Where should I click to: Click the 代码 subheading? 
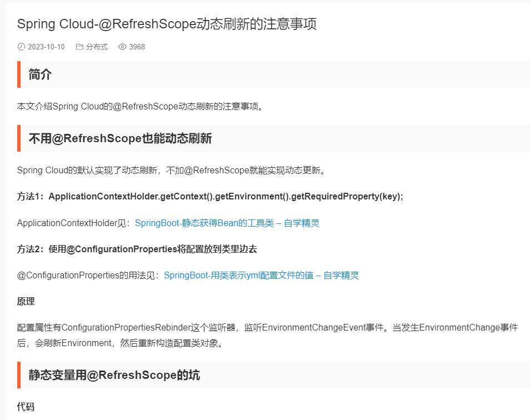coord(26,407)
